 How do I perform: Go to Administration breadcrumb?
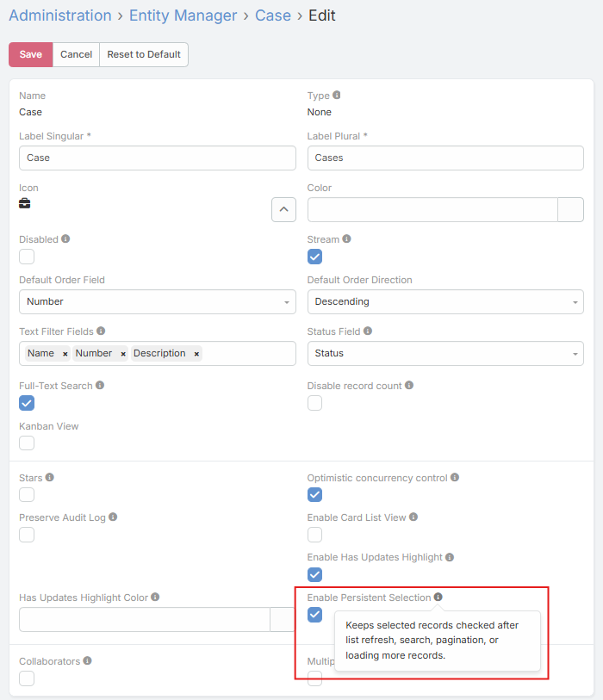(x=60, y=15)
